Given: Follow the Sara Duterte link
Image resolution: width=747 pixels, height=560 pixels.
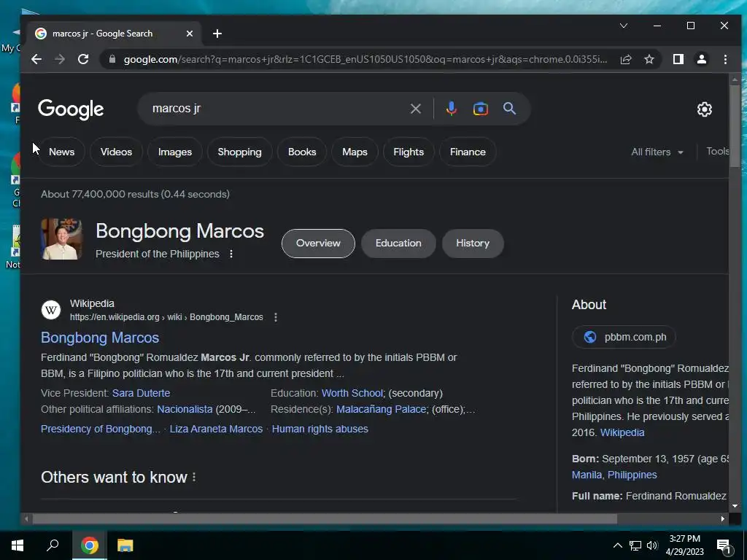Looking at the screenshot, I should click(141, 393).
